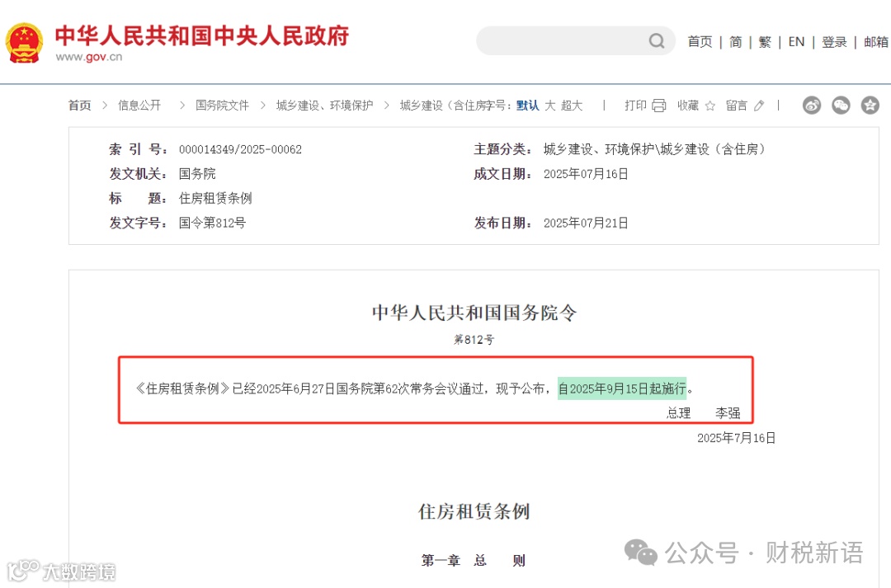The height and width of the screenshot is (588, 891).
Task: Select 繁 traditional Chinese option
Action: click(x=765, y=41)
